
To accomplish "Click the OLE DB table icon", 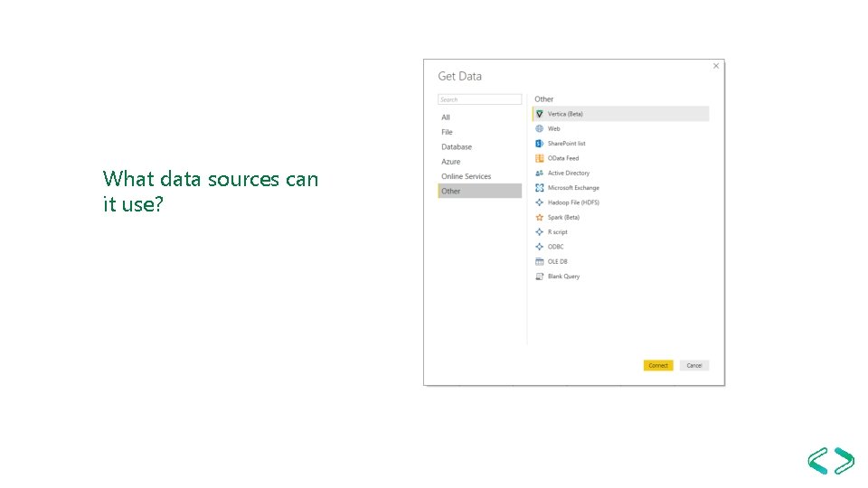I will [539, 262].
